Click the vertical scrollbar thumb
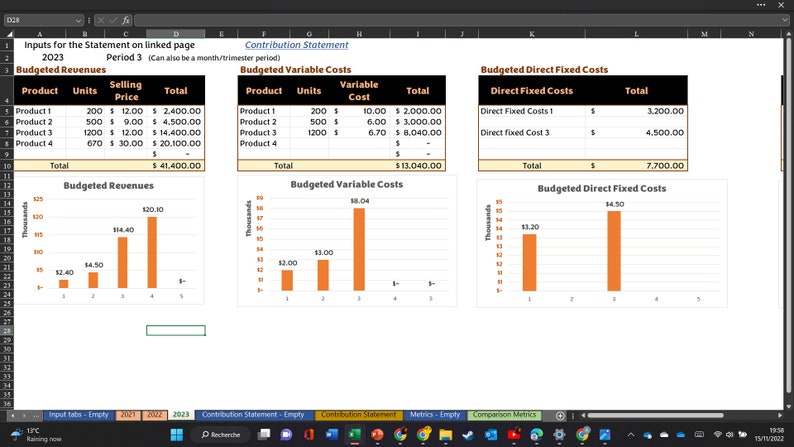The height and width of the screenshot is (447, 794). (x=788, y=216)
